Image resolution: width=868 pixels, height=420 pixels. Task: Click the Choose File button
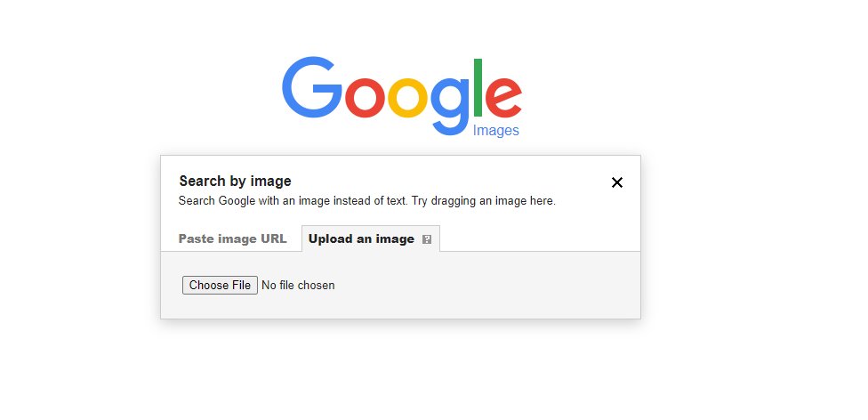(220, 285)
